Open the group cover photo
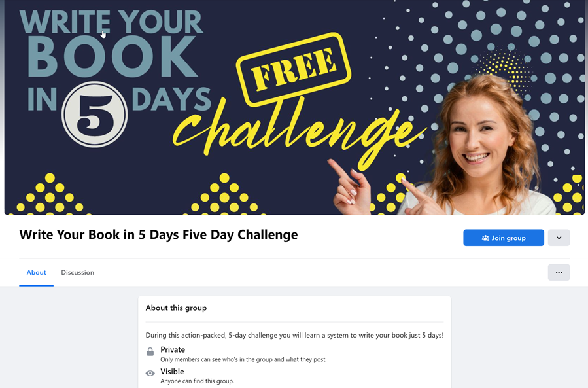 [x=294, y=107]
